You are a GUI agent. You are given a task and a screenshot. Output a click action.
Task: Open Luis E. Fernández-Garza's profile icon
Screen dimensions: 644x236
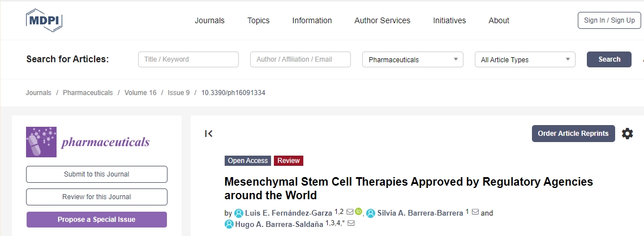pyautogui.click(x=239, y=213)
